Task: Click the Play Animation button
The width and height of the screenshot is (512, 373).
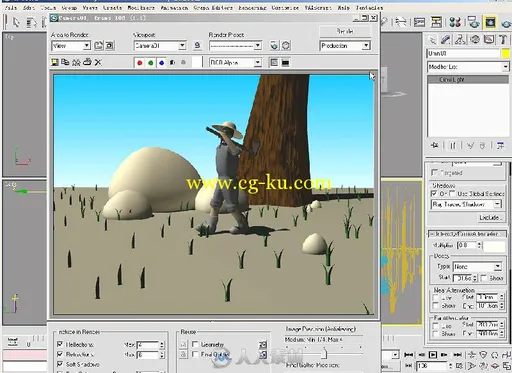Action: pyautogui.click(x=433, y=355)
